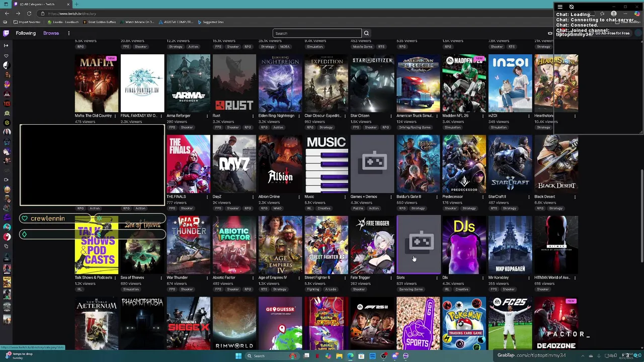Viewport: 644px width, 362px height.
Task: Click the Elden Ring: Nightreign title link
Action: [276, 116]
